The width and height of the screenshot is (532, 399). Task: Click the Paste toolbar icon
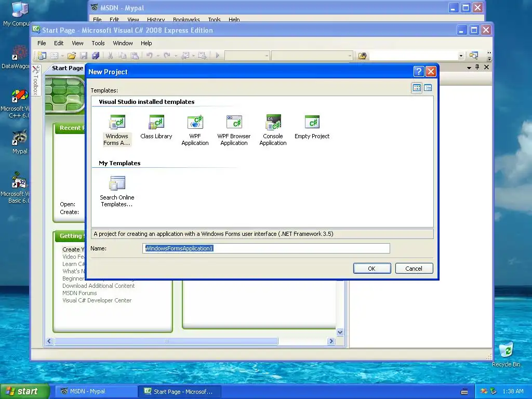[x=135, y=55]
